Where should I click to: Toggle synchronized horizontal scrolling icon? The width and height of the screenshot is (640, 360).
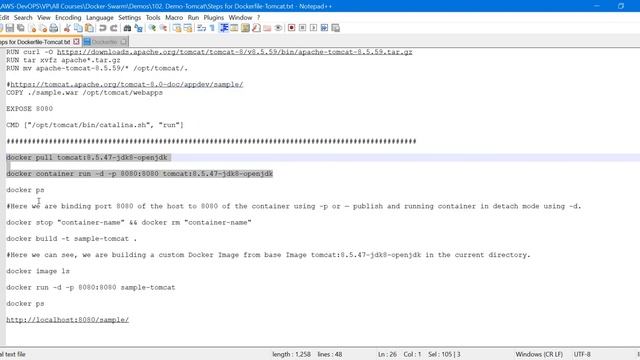[x=188, y=28]
